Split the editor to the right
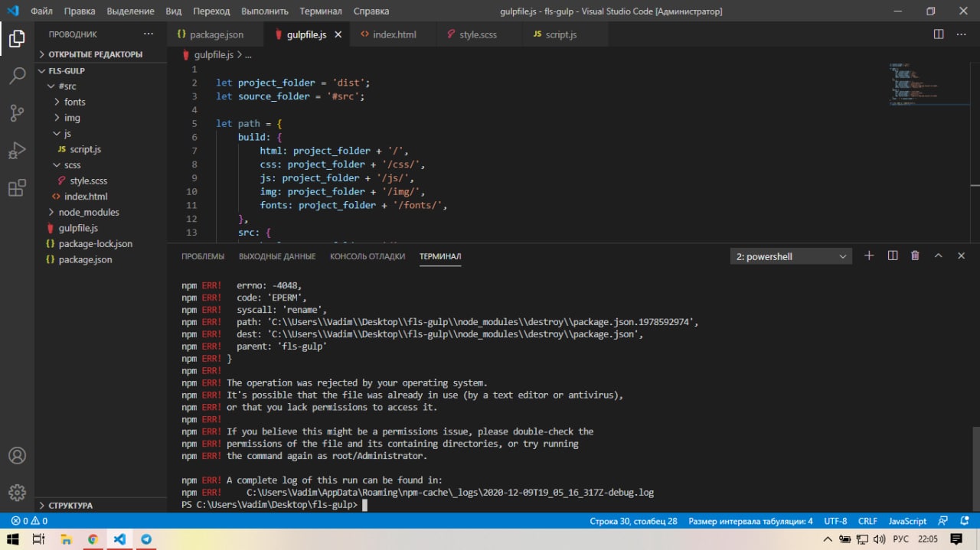Image resolution: width=980 pixels, height=550 pixels. click(x=939, y=34)
